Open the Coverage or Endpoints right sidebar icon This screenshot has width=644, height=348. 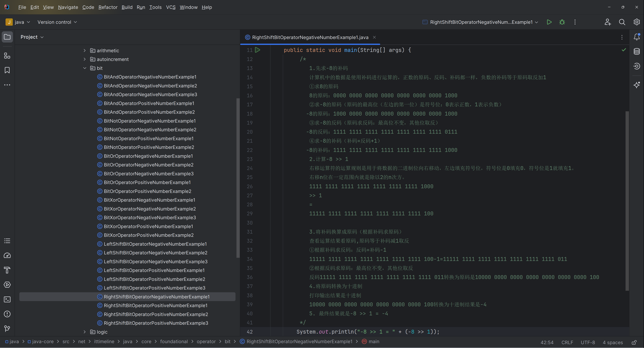tap(636, 66)
